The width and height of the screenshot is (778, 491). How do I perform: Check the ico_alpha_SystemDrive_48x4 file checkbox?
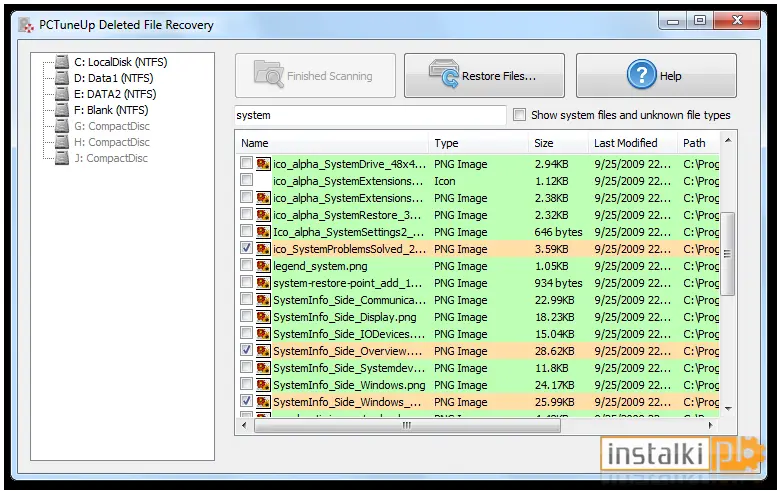click(246, 163)
